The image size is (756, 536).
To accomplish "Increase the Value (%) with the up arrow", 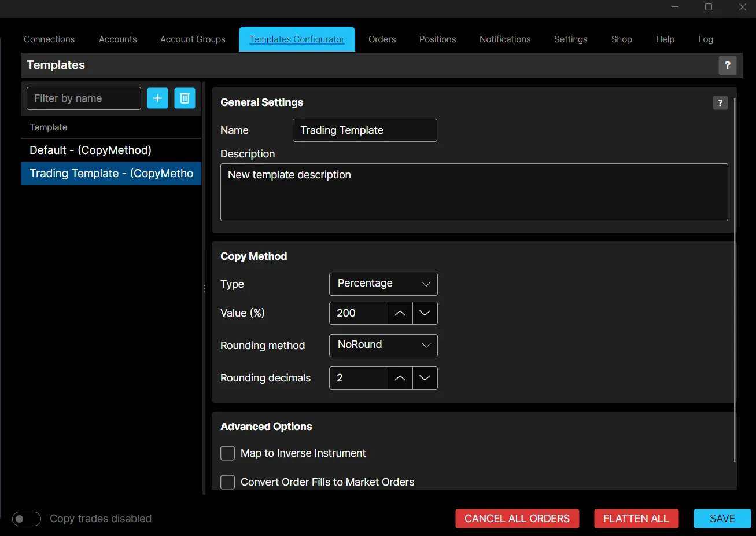I will 400,313.
